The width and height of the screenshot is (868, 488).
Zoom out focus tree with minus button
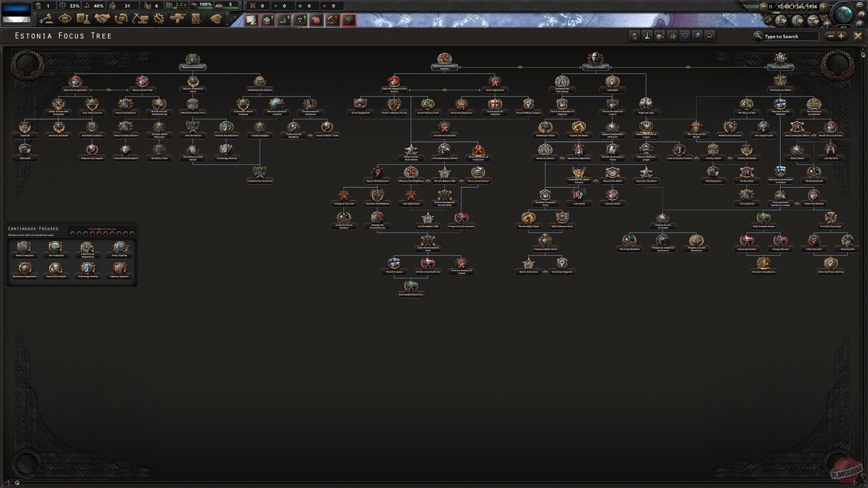[830, 36]
